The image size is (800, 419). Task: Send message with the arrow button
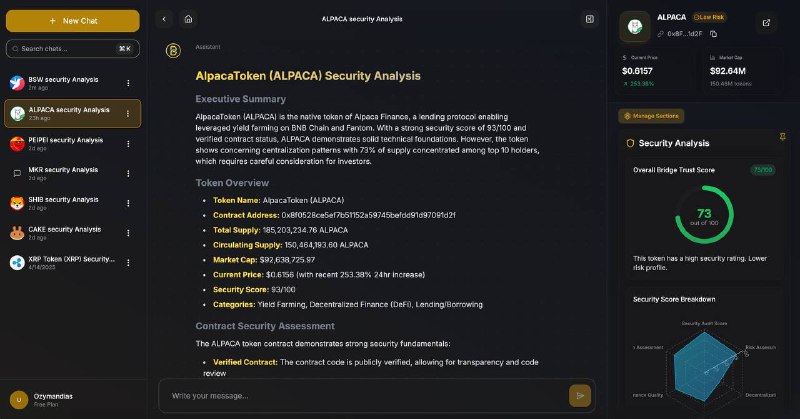(580, 396)
